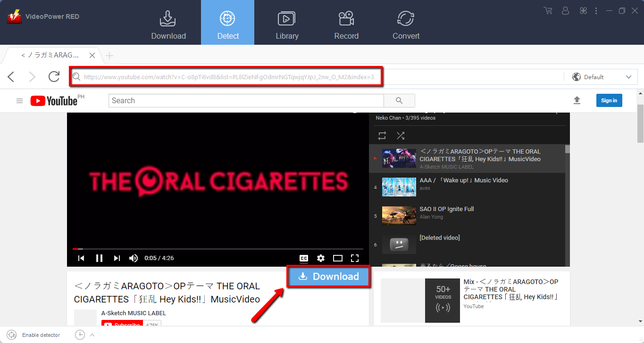Open the shopping cart to purchase

[547, 10]
